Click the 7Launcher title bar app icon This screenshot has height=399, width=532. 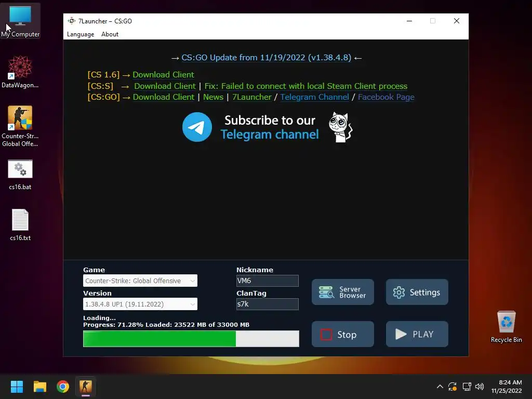pos(71,21)
